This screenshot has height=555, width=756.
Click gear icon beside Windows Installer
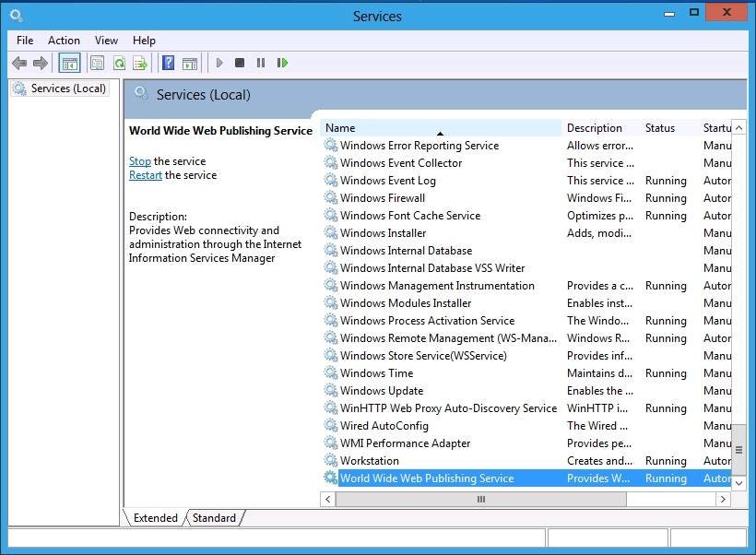coord(331,233)
